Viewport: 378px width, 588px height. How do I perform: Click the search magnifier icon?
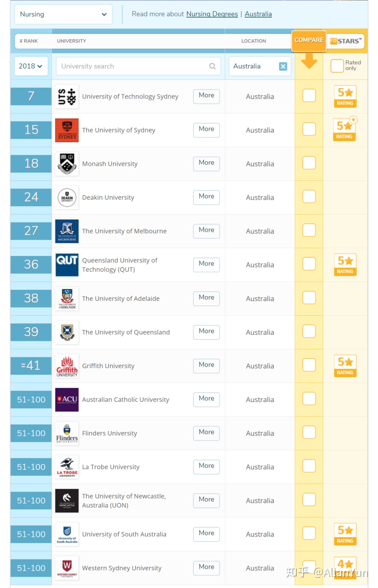click(212, 66)
